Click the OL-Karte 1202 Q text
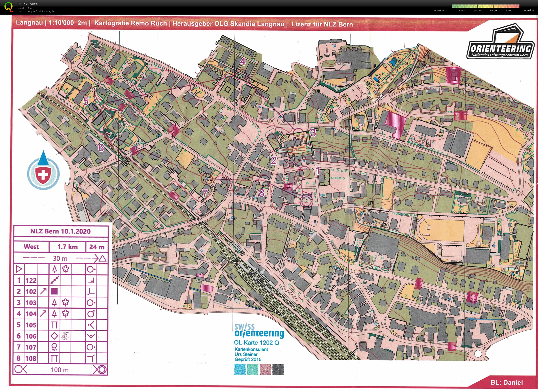 [x=256, y=342]
